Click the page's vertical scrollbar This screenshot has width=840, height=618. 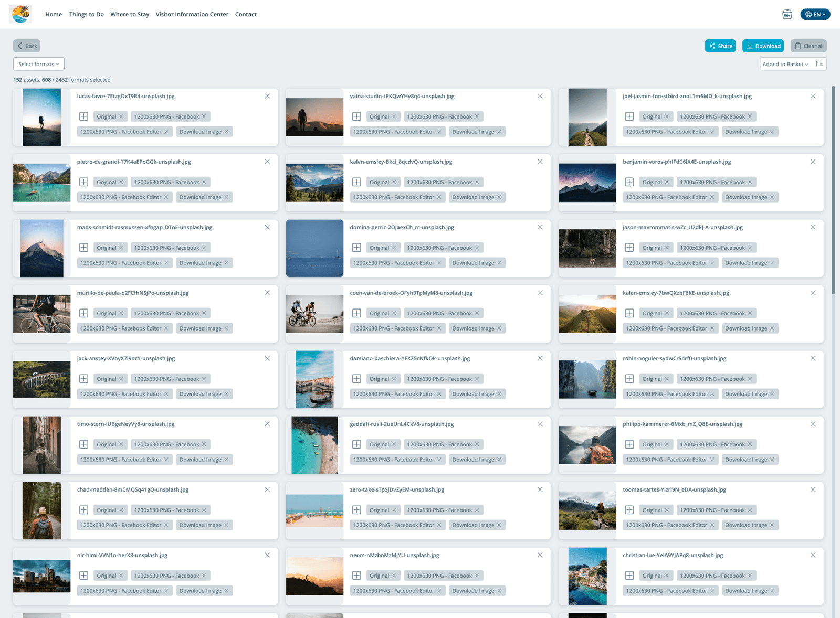(833, 189)
